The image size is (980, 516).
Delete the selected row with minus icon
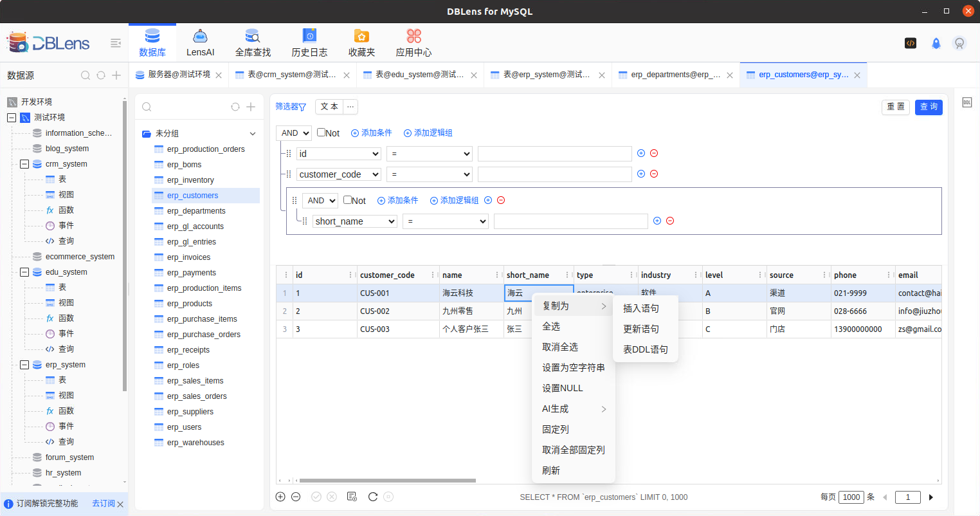tap(296, 497)
